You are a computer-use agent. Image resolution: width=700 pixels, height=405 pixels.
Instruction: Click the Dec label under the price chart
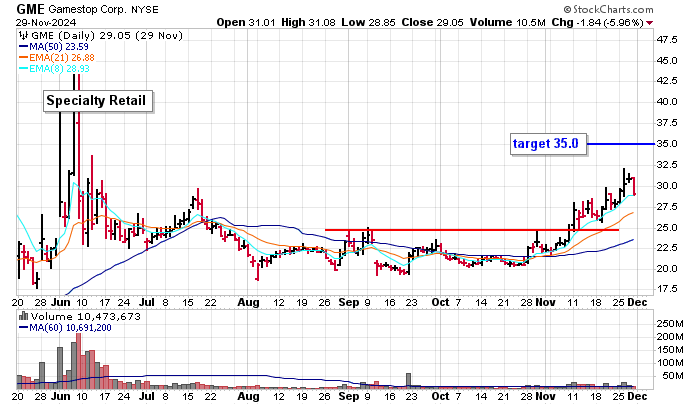point(637,302)
